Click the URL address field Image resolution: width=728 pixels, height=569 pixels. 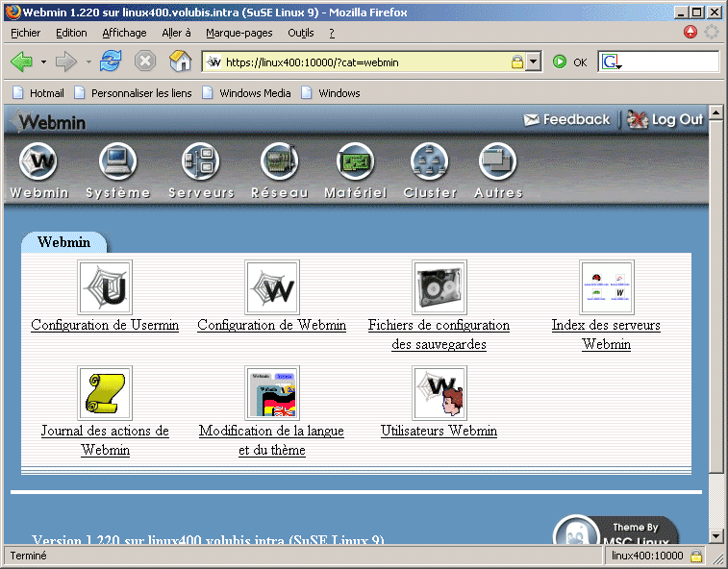pyautogui.click(x=365, y=62)
